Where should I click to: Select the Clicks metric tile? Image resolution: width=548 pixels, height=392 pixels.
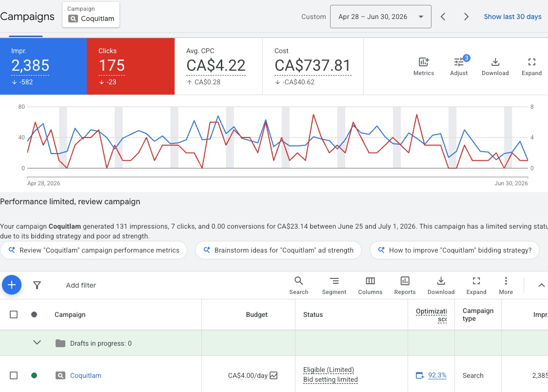(x=131, y=66)
